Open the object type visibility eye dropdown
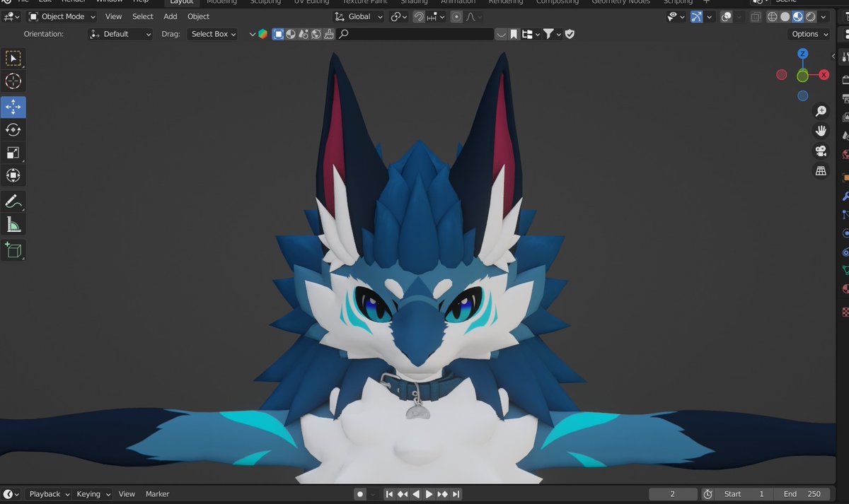The image size is (849, 504). tap(676, 16)
